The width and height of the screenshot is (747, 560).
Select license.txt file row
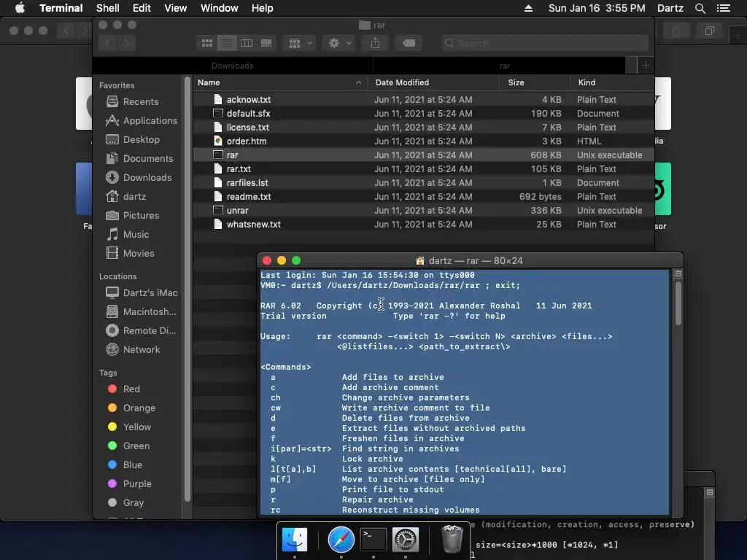pos(424,127)
